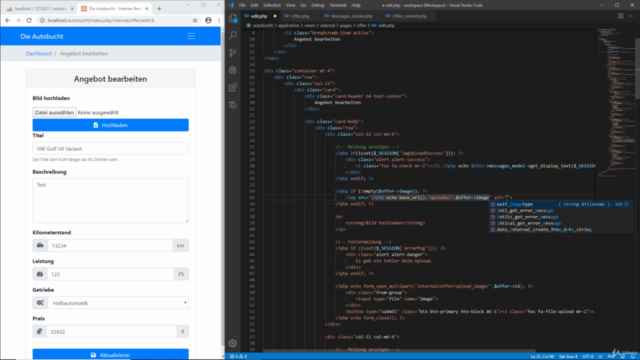Open the Extensions view in VS Code
Viewport: 640px width, 360px height.
[233, 87]
